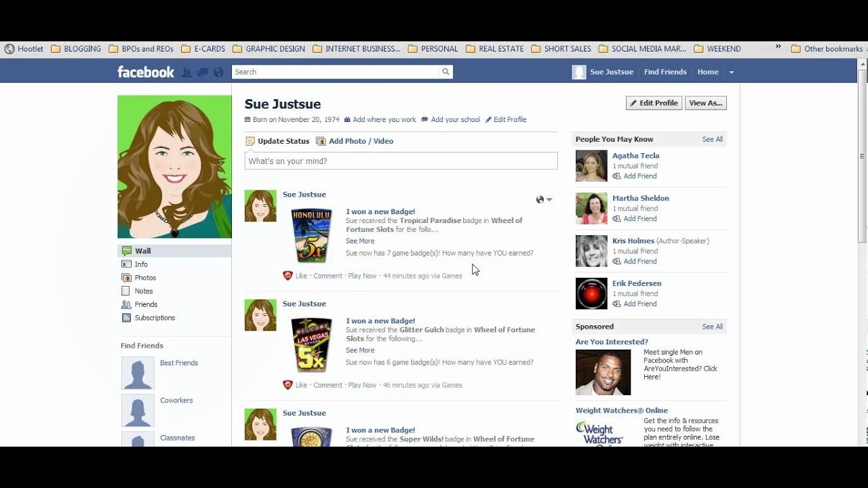868x488 pixels.
Task: Expand See More on Glitter Gulch post
Action: click(360, 350)
